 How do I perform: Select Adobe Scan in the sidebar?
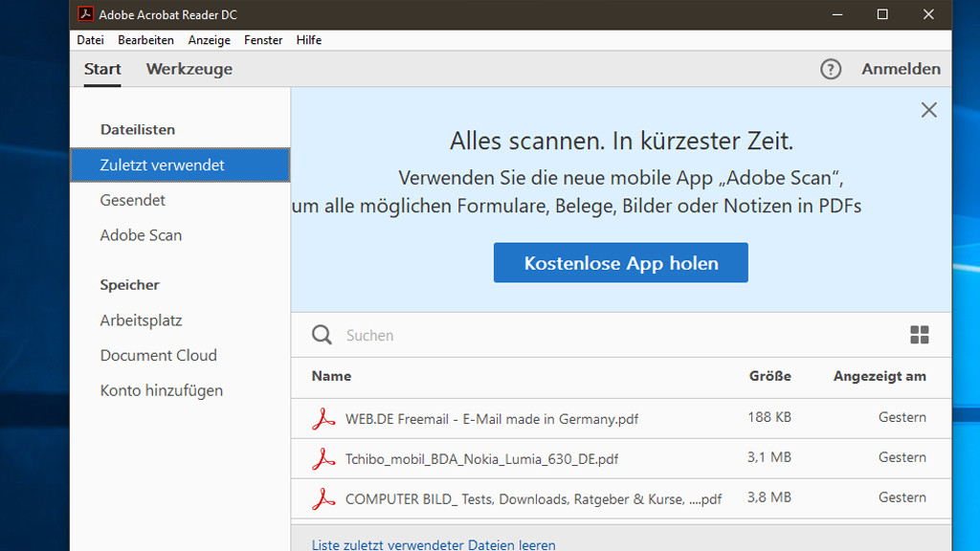click(141, 235)
